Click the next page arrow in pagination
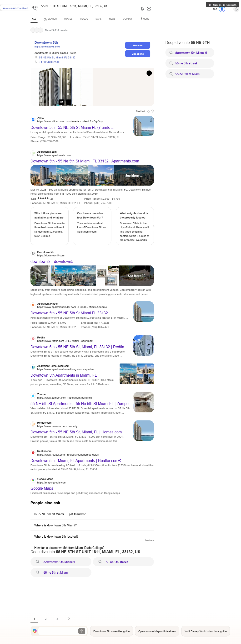The image size is (241, 644). coord(69,618)
